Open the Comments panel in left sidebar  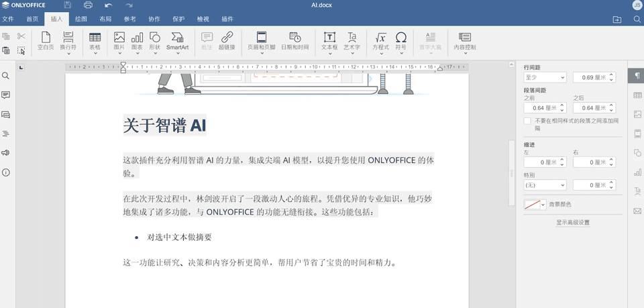(6, 95)
